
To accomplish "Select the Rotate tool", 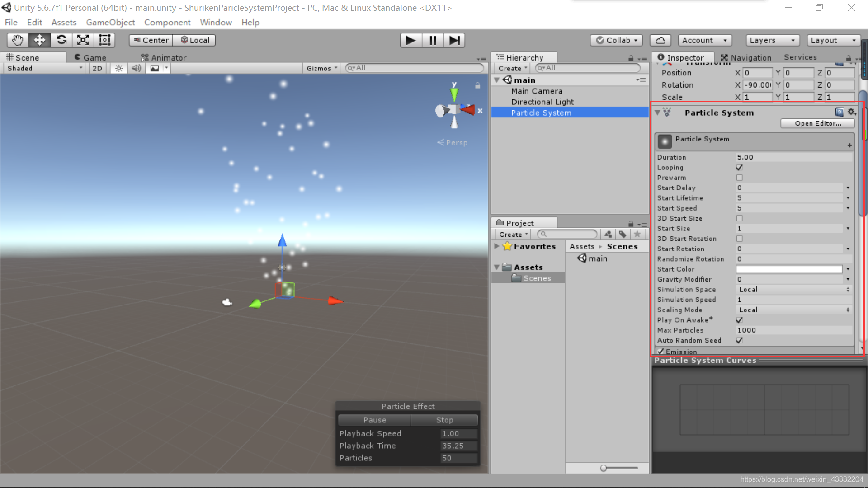I will pos(61,40).
